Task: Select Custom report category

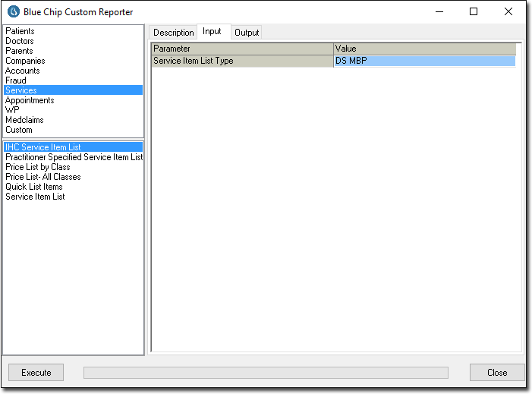Action: pos(19,130)
